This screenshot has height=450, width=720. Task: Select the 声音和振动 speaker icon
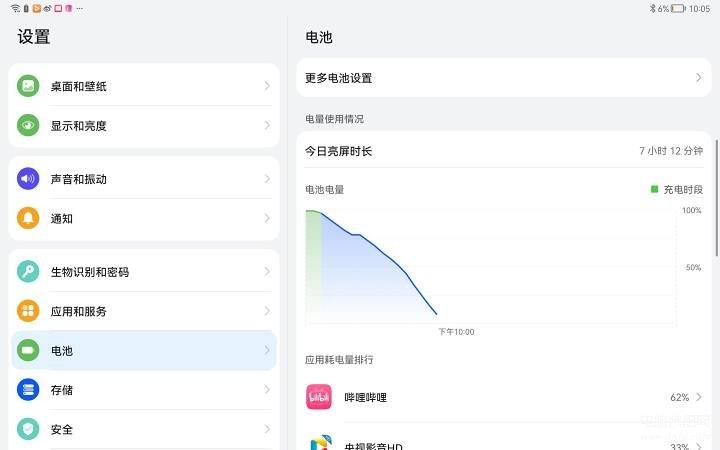[x=28, y=179]
